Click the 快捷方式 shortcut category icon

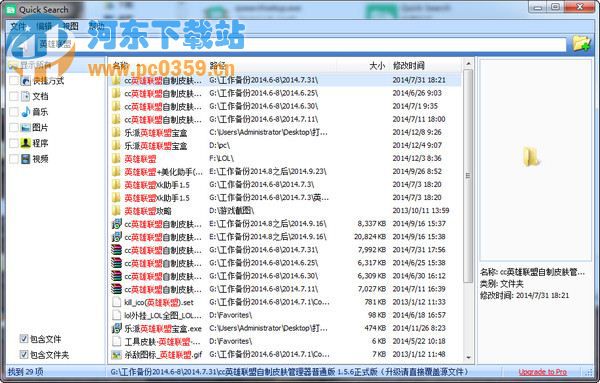pos(26,81)
